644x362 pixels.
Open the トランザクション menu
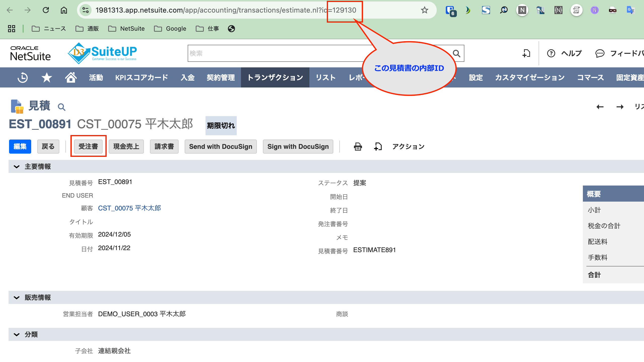(275, 77)
